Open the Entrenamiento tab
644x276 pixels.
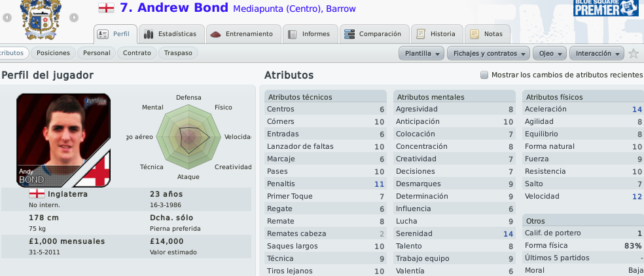[243, 34]
